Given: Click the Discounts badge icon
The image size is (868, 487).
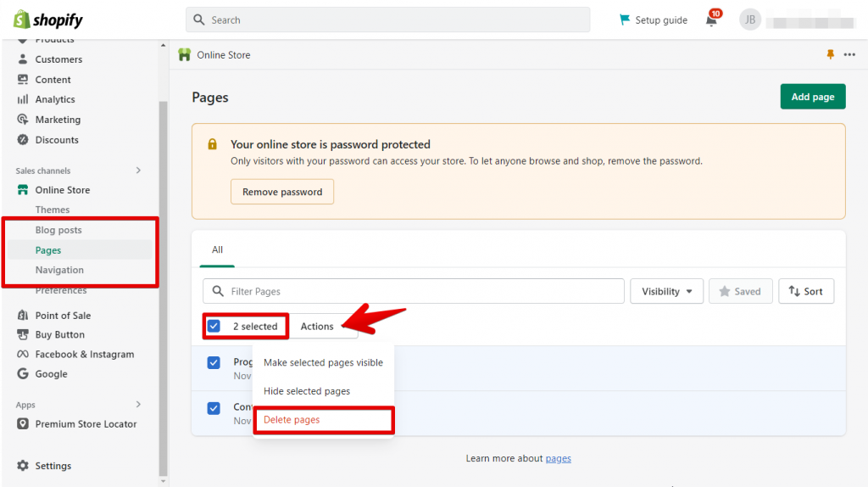Looking at the screenshot, I should point(23,140).
